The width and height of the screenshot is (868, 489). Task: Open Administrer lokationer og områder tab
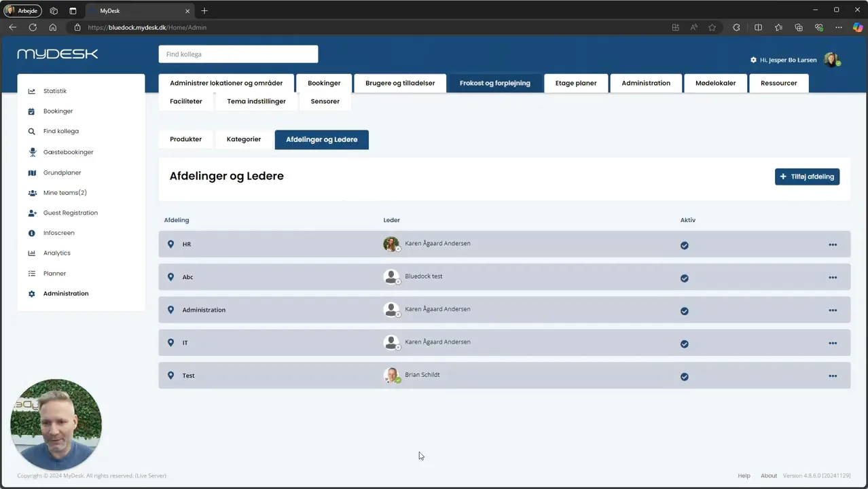click(226, 83)
